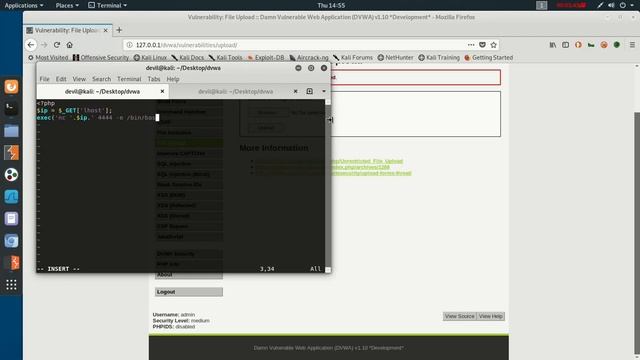Screen dimensions: 640x360
Task: Click site info icon in address bar
Action: 129,45
